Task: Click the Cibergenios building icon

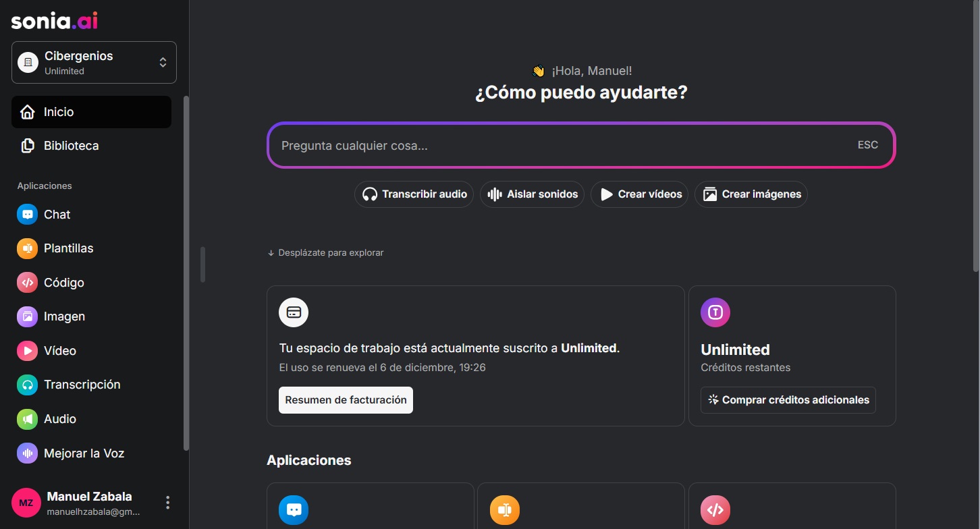Action: 28,63
